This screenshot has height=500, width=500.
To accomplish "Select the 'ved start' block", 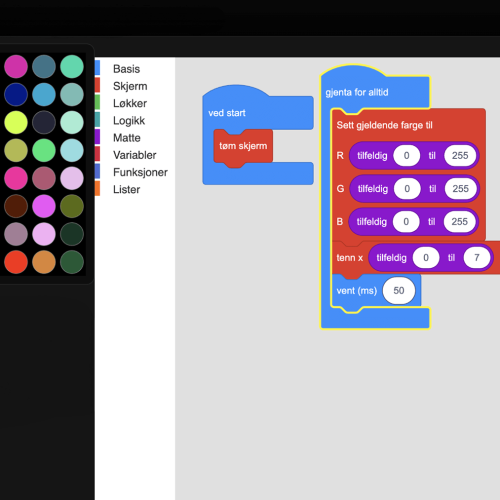I will [227, 113].
